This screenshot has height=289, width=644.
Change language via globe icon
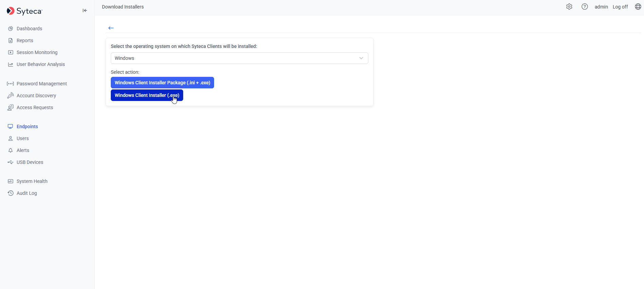tap(638, 7)
